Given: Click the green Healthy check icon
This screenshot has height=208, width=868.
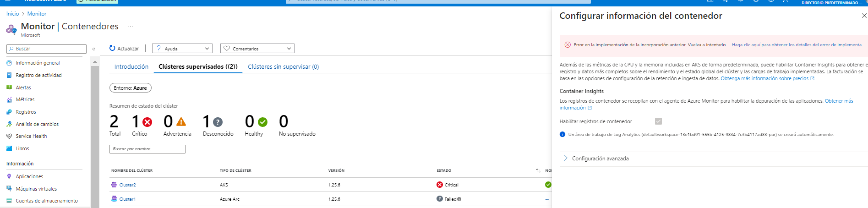Looking at the screenshot, I should tap(262, 122).
